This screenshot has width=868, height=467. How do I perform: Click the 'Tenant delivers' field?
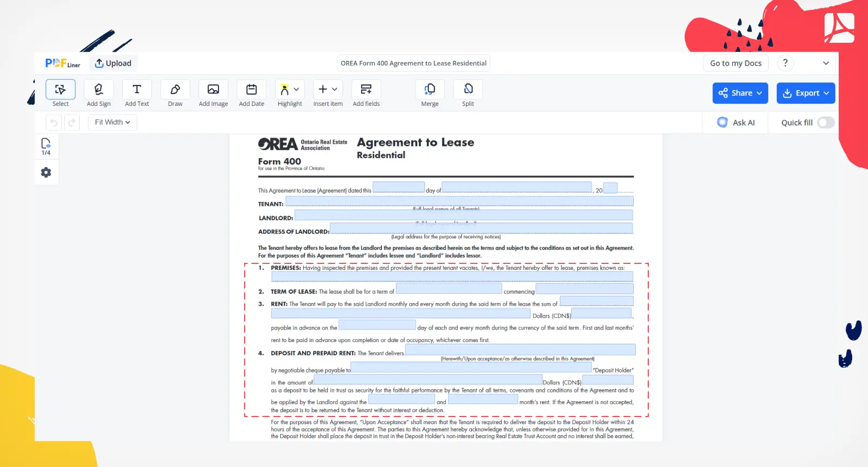tap(520, 350)
